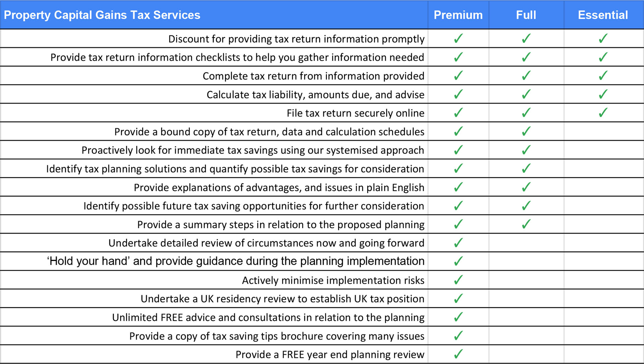Click Essential checkmark for Calculate tax liability
The height and width of the screenshot is (364, 644).
tap(603, 94)
